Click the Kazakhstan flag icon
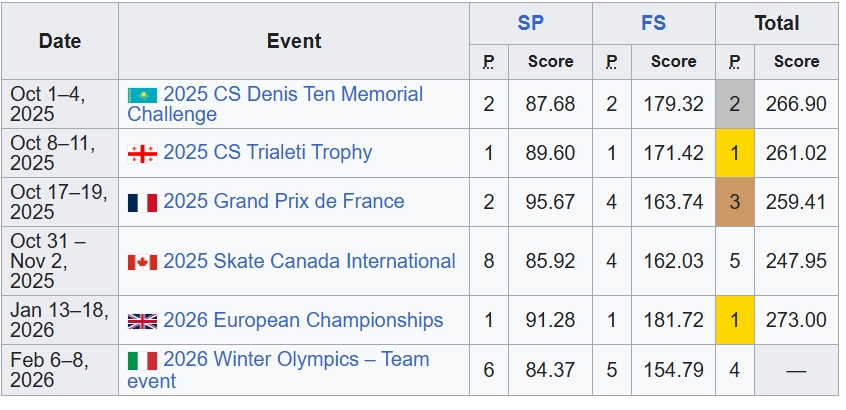Screen dimensions: 846x410 point(142,95)
